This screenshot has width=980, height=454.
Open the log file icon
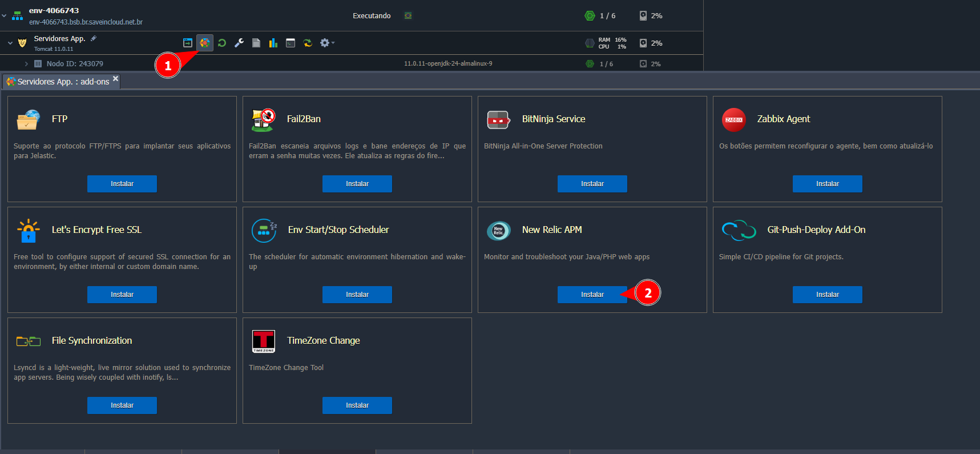(x=256, y=43)
